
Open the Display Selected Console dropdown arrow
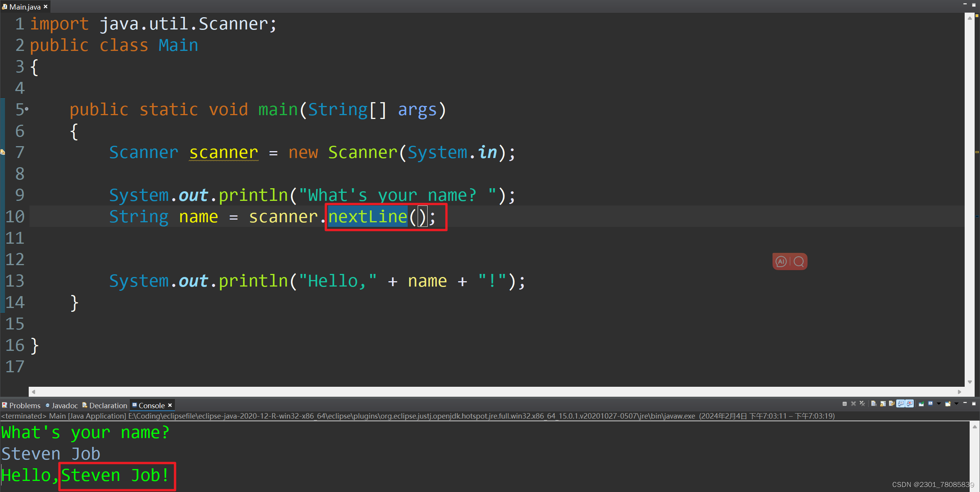point(939,404)
